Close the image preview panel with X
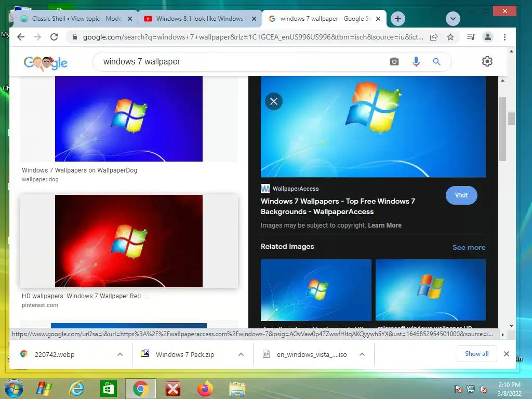 274,101
